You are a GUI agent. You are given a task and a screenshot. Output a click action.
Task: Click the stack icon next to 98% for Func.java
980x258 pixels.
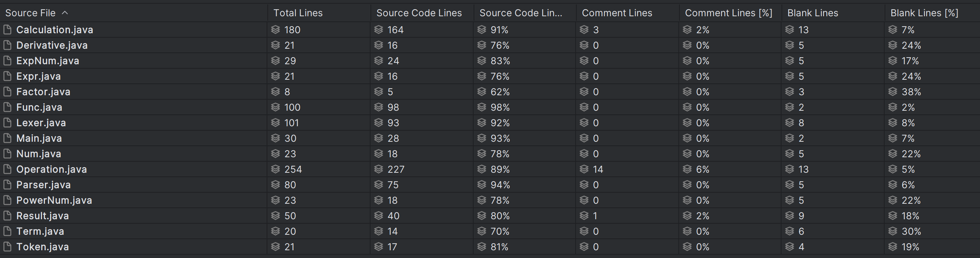coord(482,107)
